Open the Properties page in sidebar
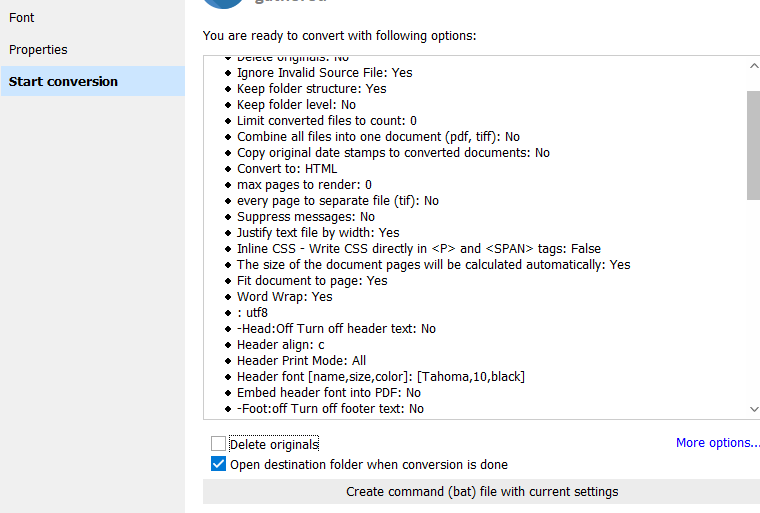 38,49
